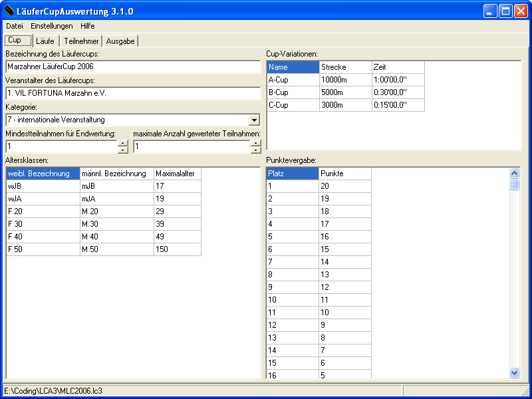The image size is (532, 399).
Task: Open the Datei menu
Action: 15,26
